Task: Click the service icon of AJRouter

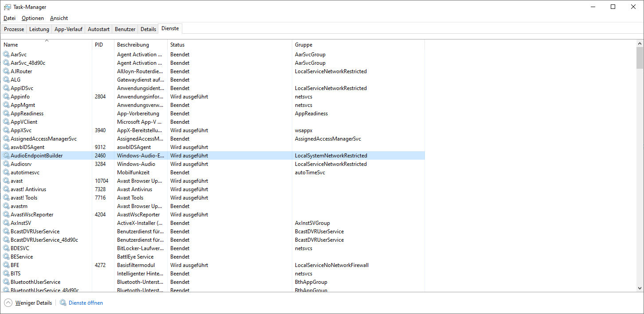Action: (x=6, y=71)
